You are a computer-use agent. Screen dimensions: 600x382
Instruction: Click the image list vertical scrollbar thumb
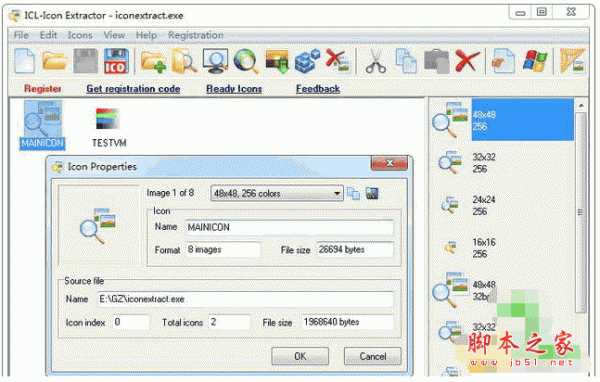coord(581,212)
